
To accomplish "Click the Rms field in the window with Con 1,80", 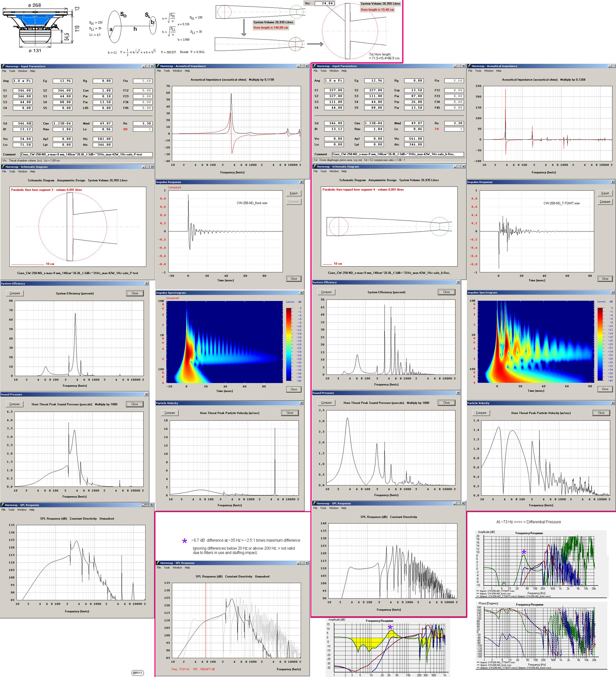I will 62,129.
